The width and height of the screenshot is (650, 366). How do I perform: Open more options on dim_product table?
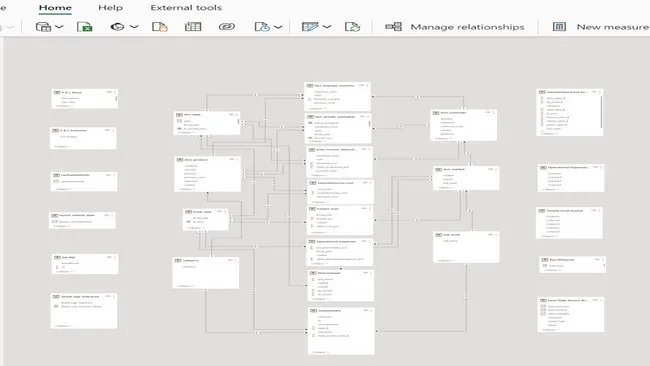tap(238, 159)
